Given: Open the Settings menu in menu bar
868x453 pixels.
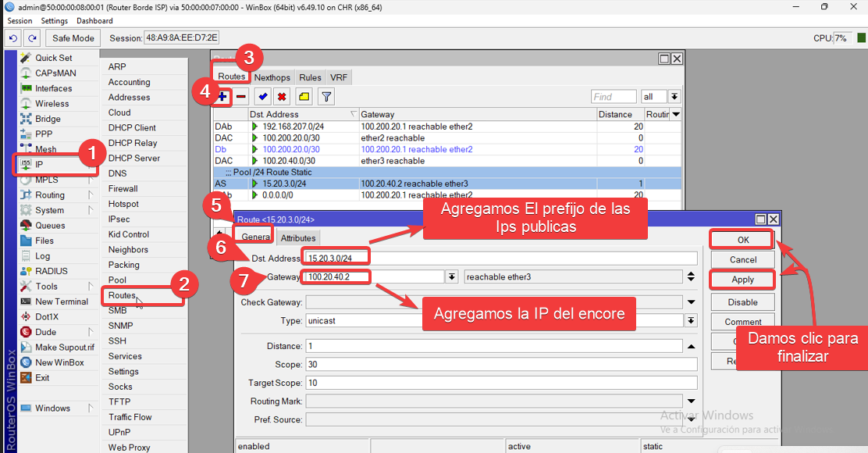Looking at the screenshot, I should [55, 20].
